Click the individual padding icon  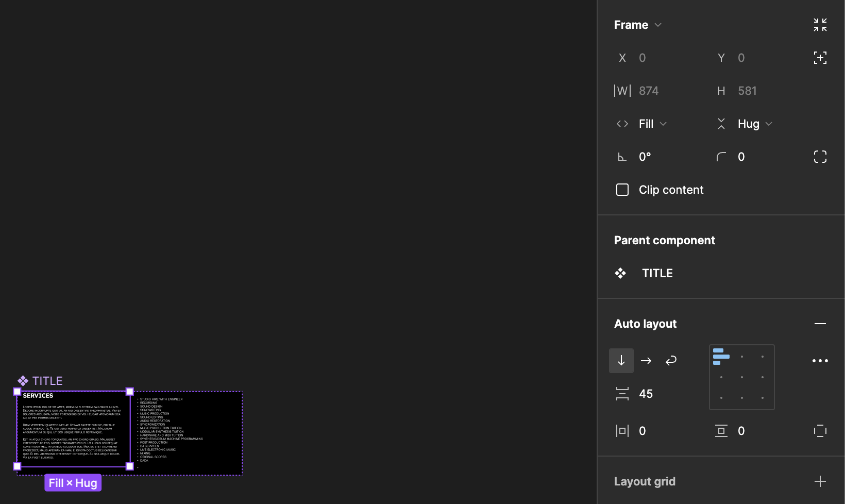click(820, 431)
